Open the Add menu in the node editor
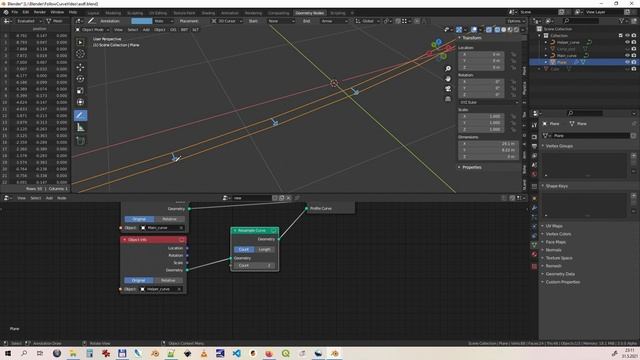 pos(49,198)
